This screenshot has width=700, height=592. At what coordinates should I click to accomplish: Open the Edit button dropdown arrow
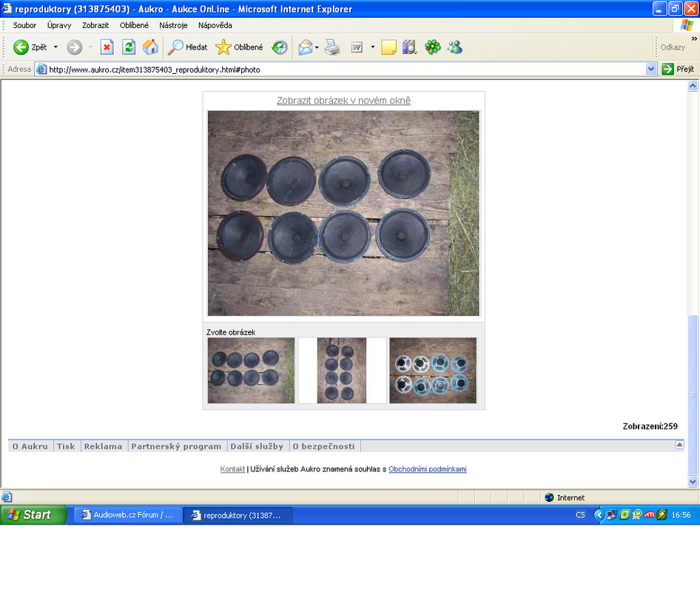click(x=373, y=47)
